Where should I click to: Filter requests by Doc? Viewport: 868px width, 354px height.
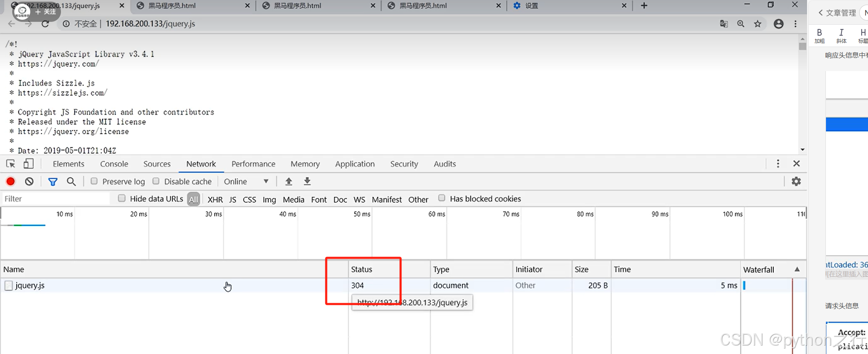coord(340,199)
